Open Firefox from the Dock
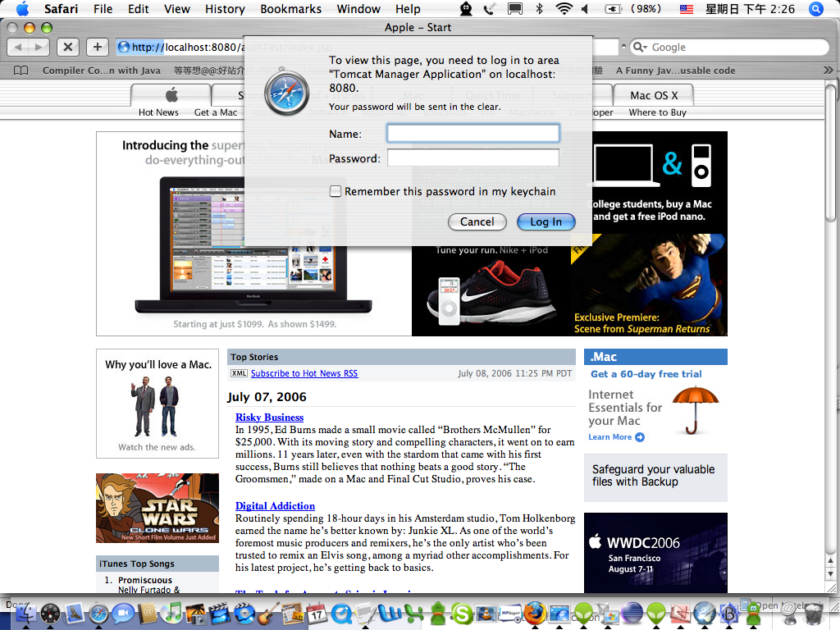The image size is (840, 630). tap(535, 612)
